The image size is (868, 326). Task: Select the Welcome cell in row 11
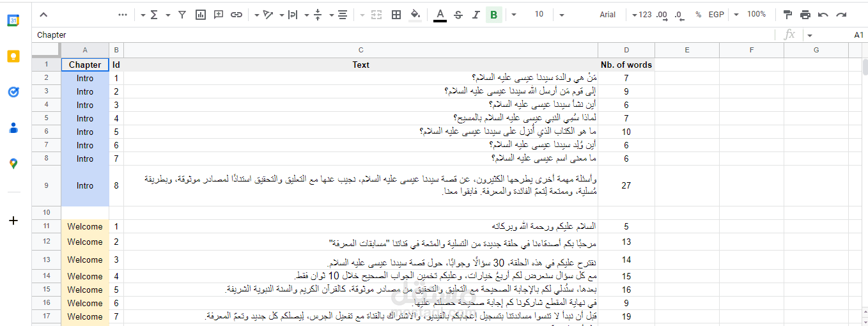click(x=85, y=226)
